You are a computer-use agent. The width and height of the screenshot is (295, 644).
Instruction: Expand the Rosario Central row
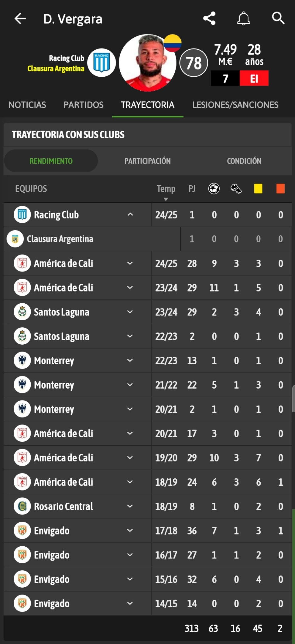(x=130, y=506)
